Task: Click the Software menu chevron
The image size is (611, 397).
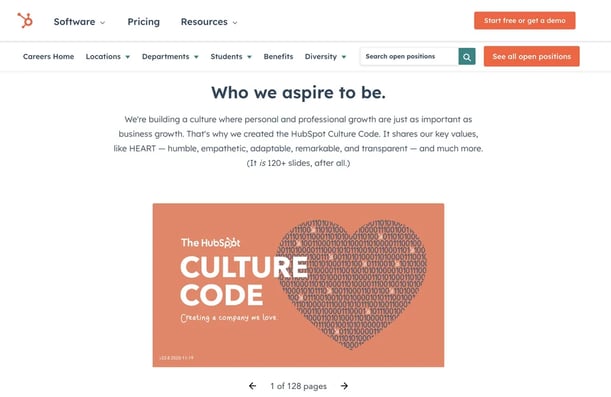Action: 102,23
